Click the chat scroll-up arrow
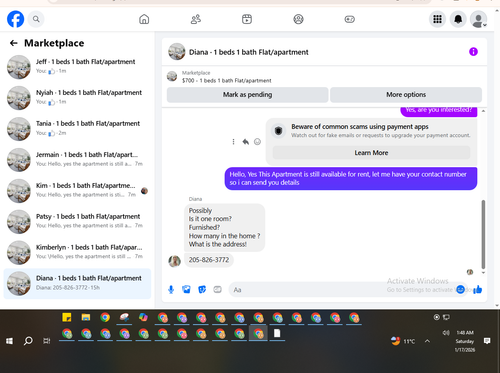This screenshot has height=373, width=500. [483, 111]
